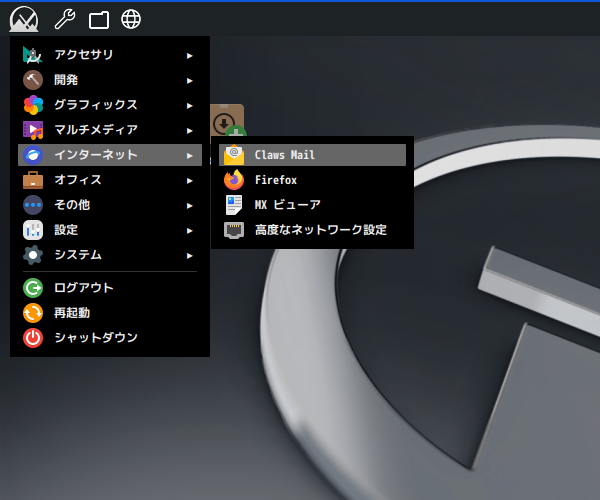This screenshot has height=500, width=600.
Task: Launch Firefox from submenu
Action: point(312,180)
